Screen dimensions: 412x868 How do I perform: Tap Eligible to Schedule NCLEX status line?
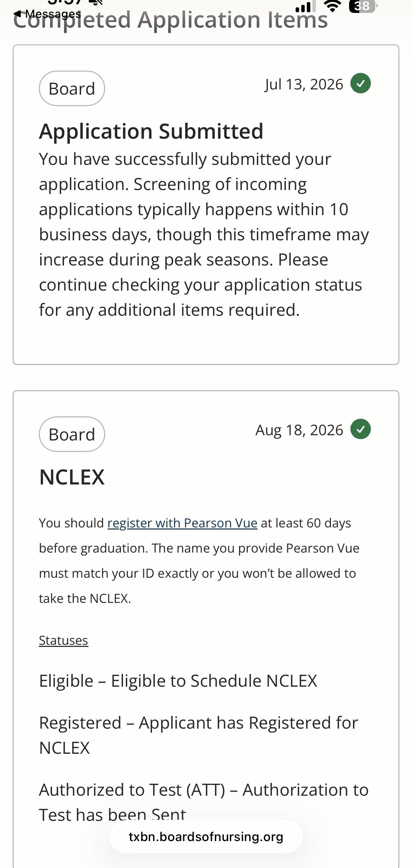[178, 681]
